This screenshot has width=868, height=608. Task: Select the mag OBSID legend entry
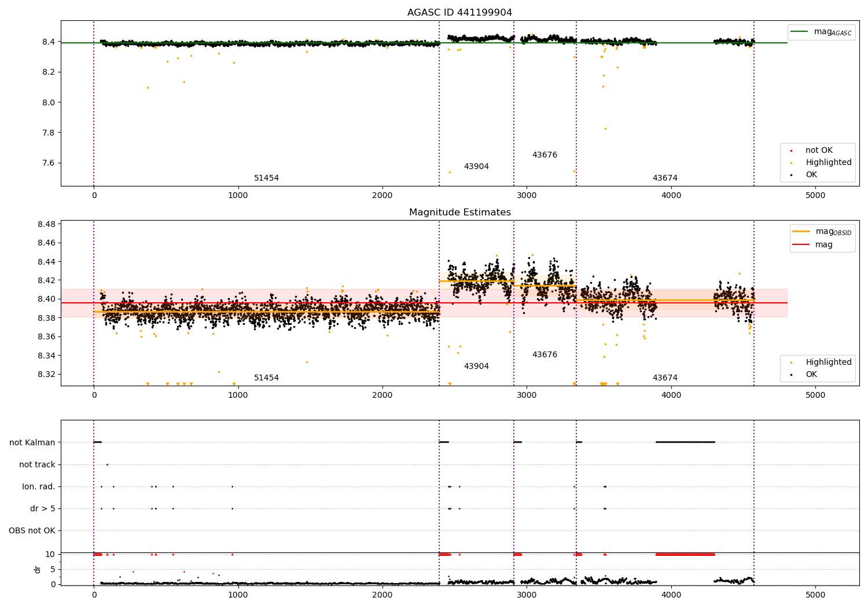(x=822, y=232)
